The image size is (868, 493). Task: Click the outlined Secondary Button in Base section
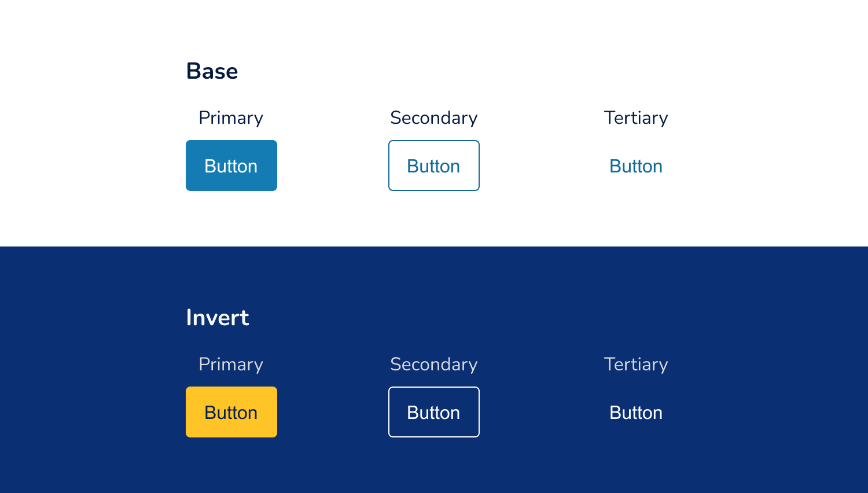point(433,165)
